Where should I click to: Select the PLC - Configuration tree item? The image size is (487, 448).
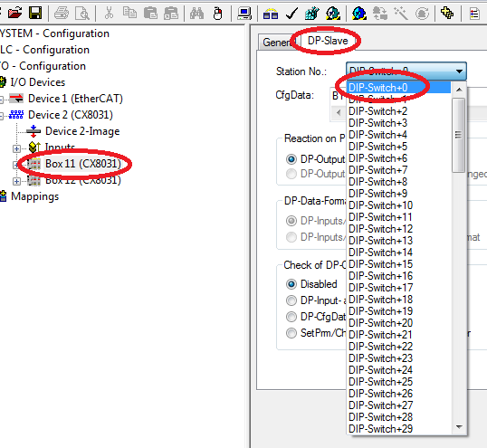point(44,50)
